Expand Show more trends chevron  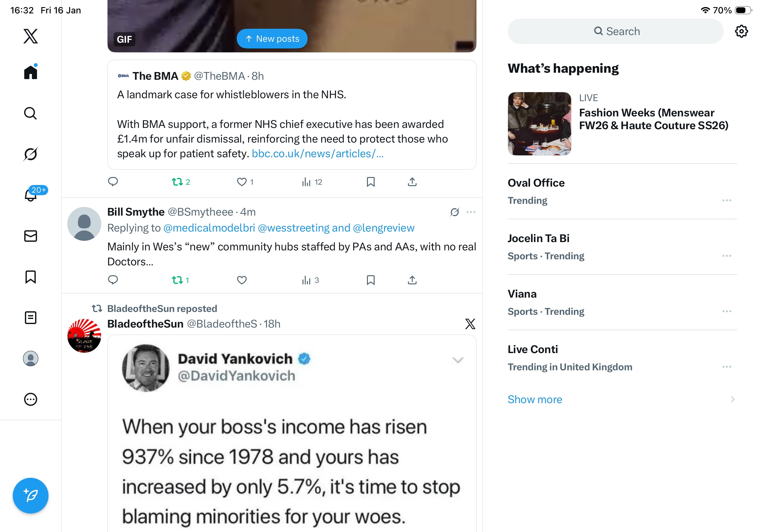point(732,399)
